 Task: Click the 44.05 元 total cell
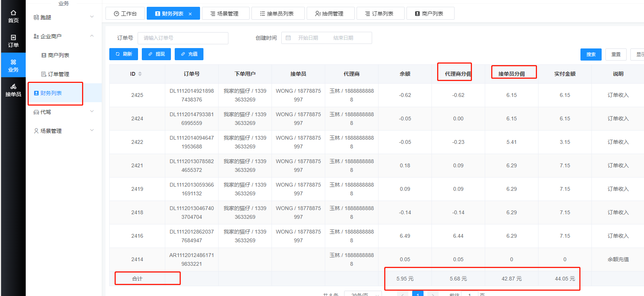pyautogui.click(x=565, y=279)
